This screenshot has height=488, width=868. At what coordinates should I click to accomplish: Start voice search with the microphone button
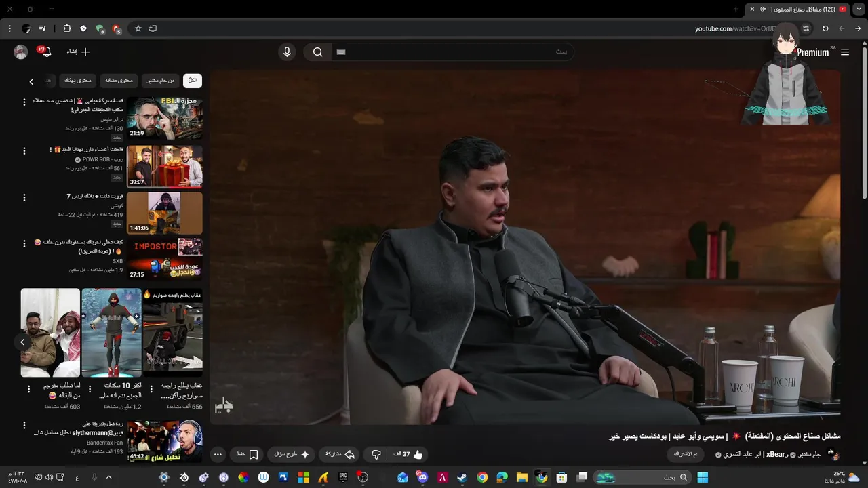click(x=287, y=52)
